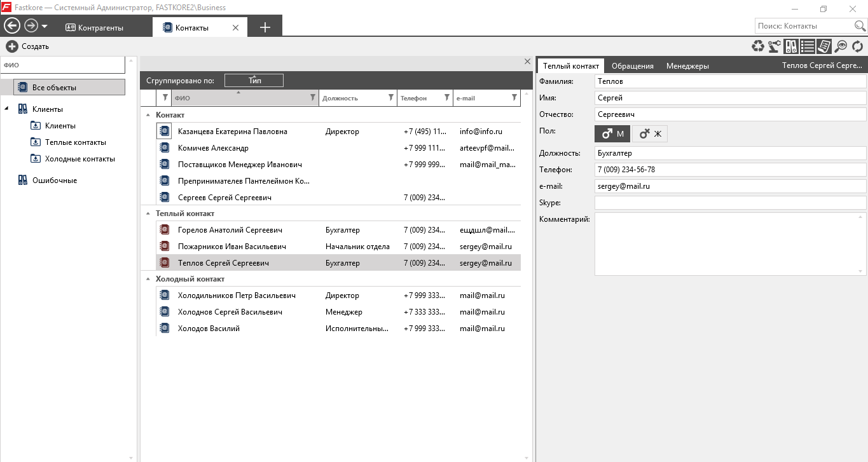Click the Создать plus button

click(27, 46)
